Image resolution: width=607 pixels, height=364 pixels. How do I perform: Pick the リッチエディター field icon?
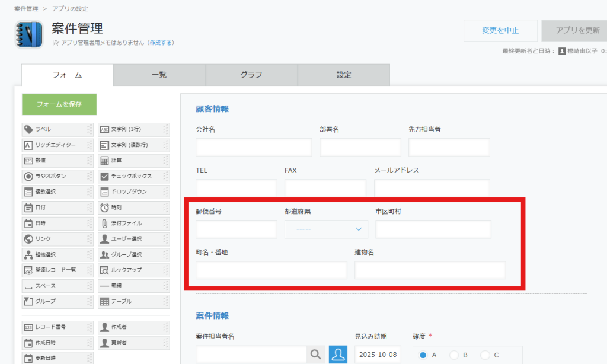click(28, 145)
